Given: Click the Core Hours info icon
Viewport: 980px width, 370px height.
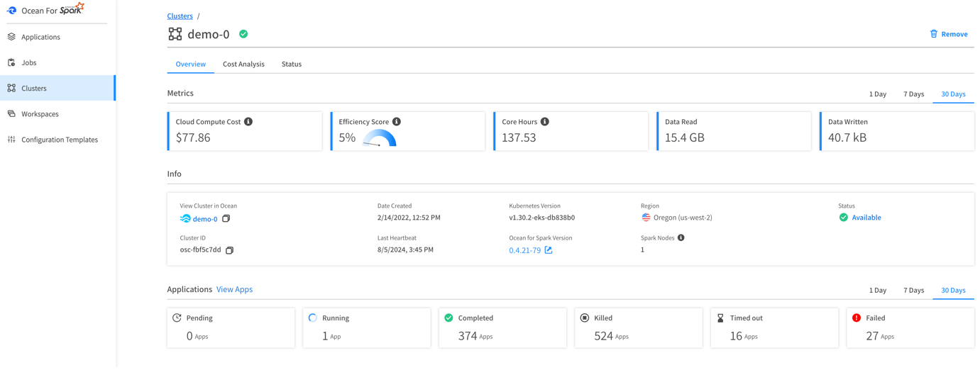Looking at the screenshot, I should (545, 122).
